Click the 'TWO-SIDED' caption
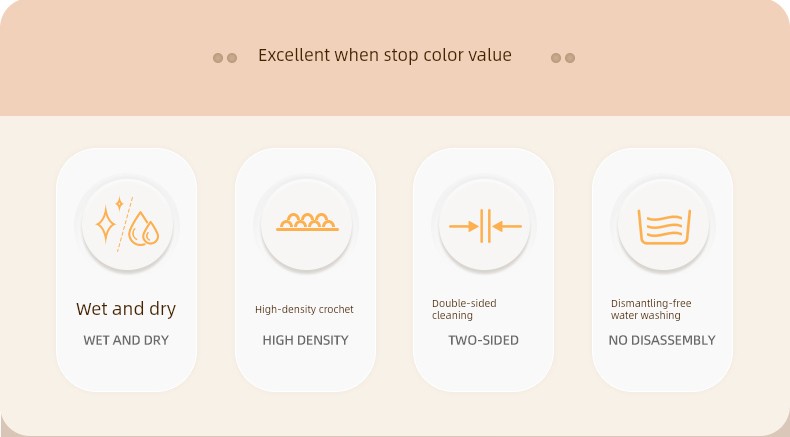The width and height of the screenshot is (790, 437). coord(484,340)
